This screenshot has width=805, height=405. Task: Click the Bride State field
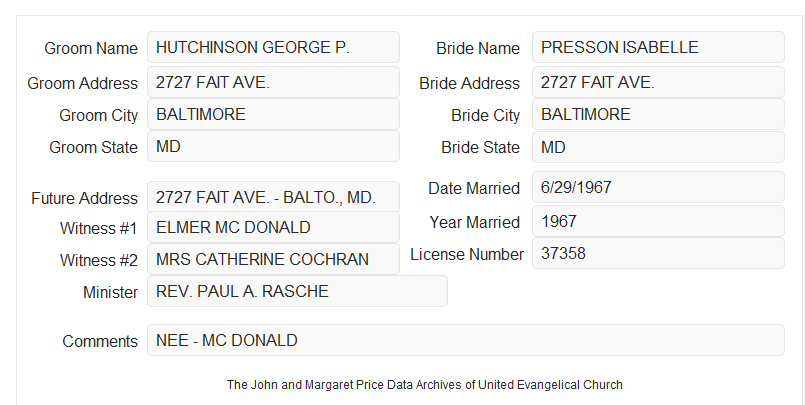click(x=658, y=147)
